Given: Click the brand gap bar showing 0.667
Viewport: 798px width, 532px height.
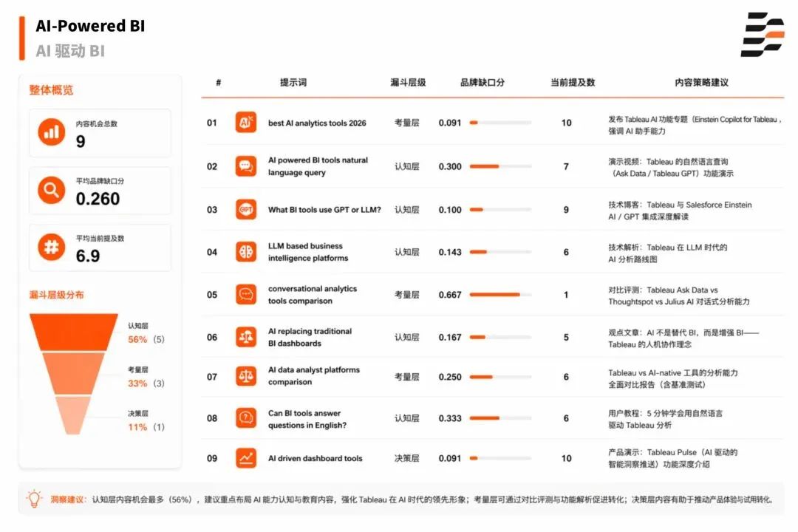Looking at the screenshot, I should pos(500,294).
